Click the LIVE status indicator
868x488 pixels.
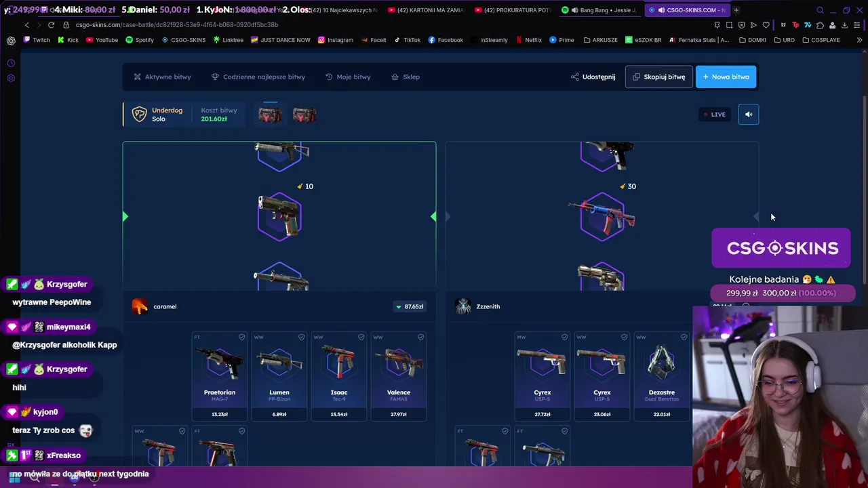714,115
